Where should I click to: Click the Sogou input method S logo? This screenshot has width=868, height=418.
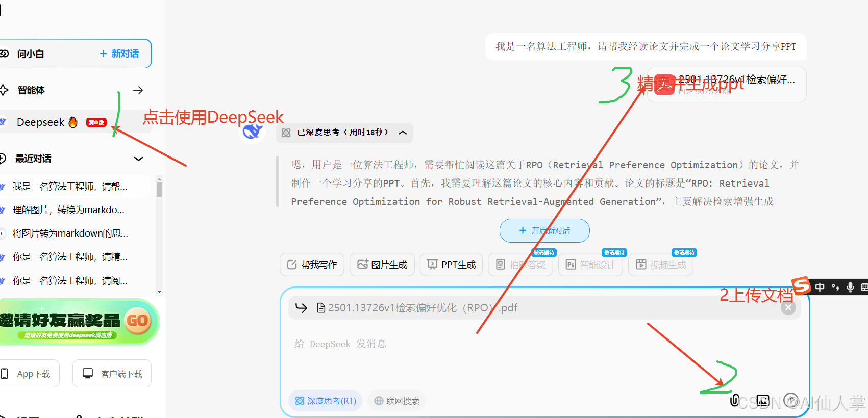pyautogui.click(x=801, y=285)
